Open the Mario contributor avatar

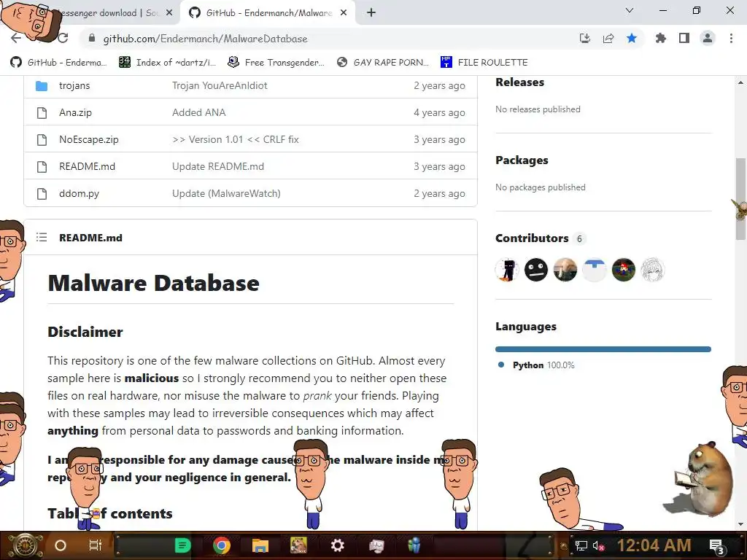(624, 270)
